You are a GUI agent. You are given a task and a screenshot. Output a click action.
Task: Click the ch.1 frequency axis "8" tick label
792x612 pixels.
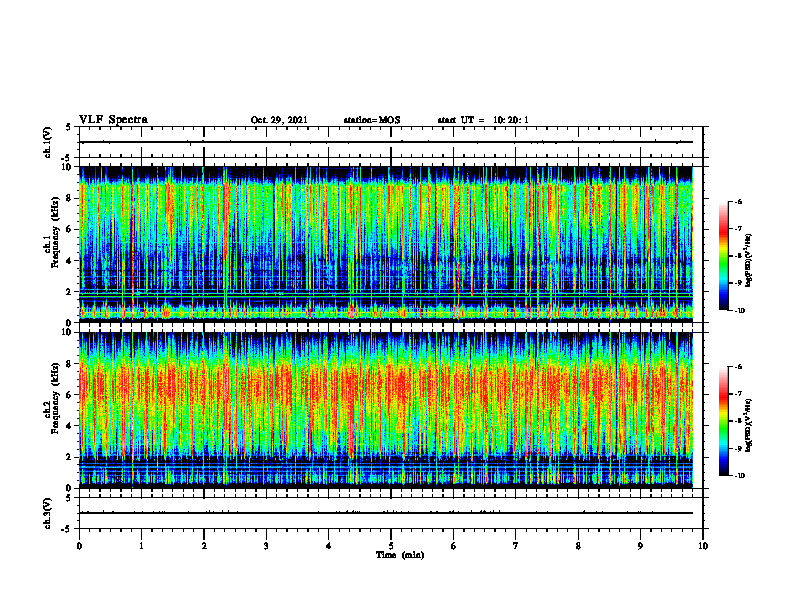coord(69,198)
